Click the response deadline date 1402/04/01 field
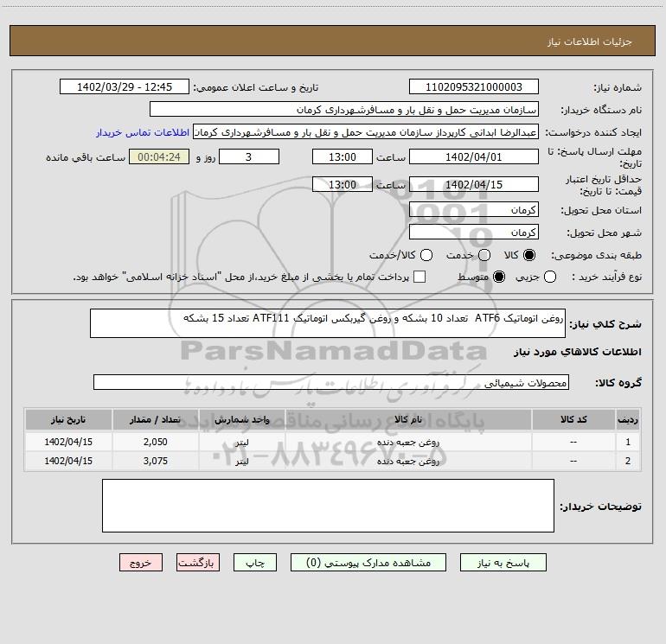Viewport: 666px width, 644px height. 473,156
